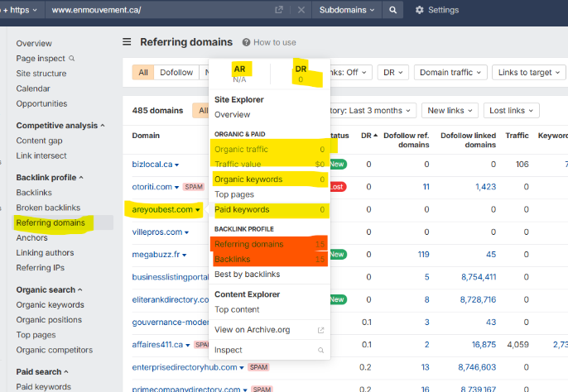The height and width of the screenshot is (392, 568).
Task: Click the How to use help icon
Action: click(247, 42)
